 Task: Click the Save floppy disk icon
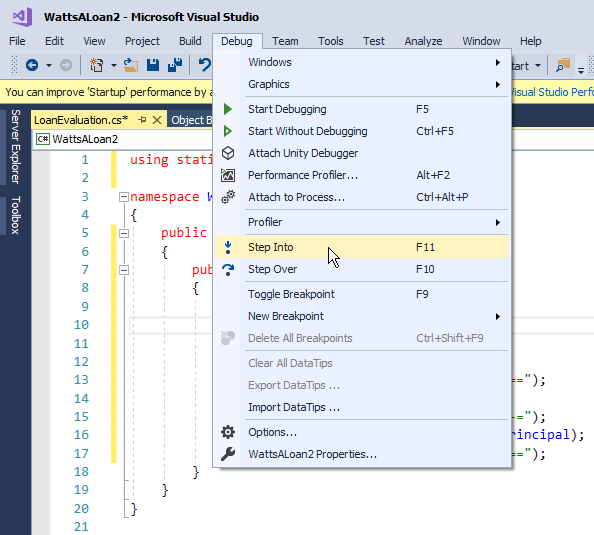click(153, 65)
